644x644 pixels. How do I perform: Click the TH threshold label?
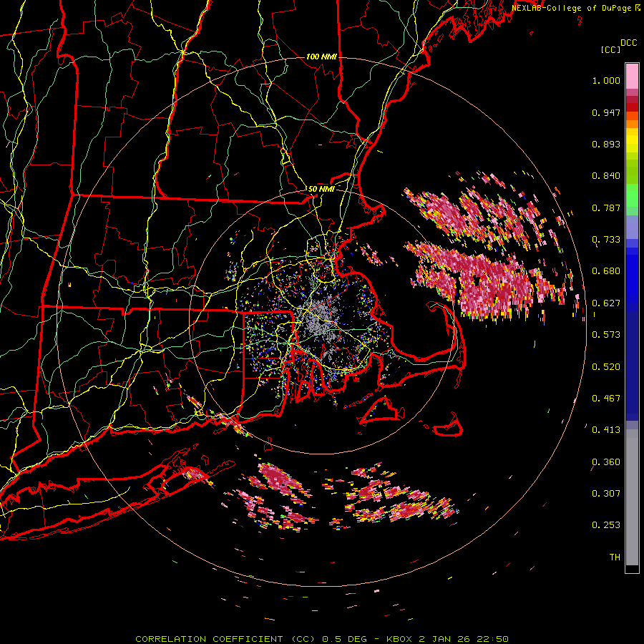[615, 557]
